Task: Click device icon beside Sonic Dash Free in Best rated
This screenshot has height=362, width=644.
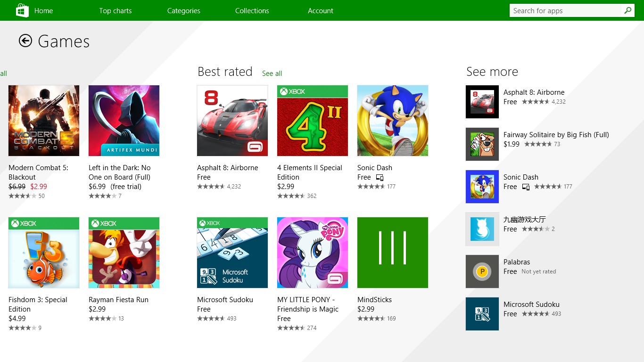Action: click(x=380, y=178)
